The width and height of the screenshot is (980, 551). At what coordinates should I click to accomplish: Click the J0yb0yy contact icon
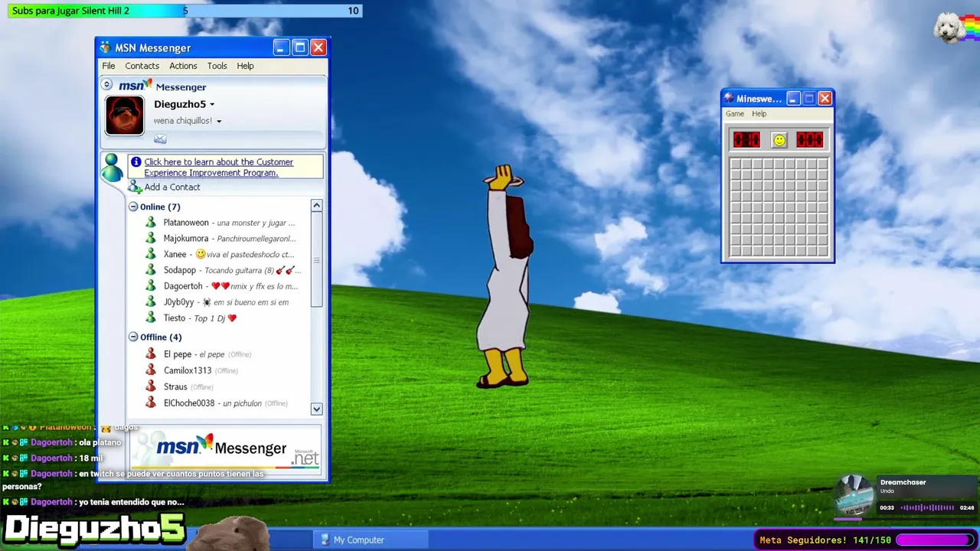[151, 302]
